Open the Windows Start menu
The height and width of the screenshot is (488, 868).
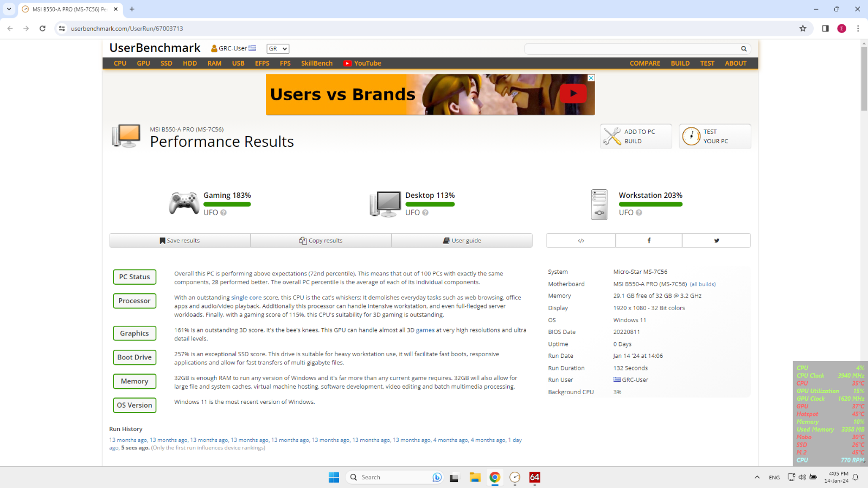tap(334, 477)
